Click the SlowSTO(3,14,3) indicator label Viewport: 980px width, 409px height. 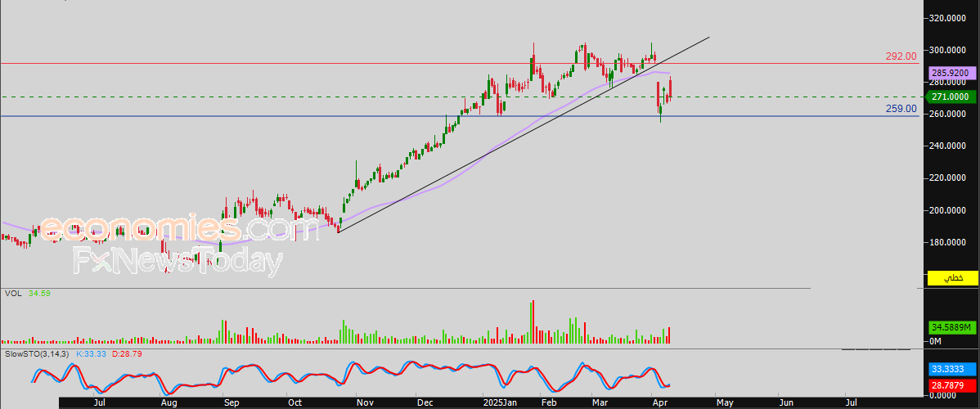click(x=38, y=354)
